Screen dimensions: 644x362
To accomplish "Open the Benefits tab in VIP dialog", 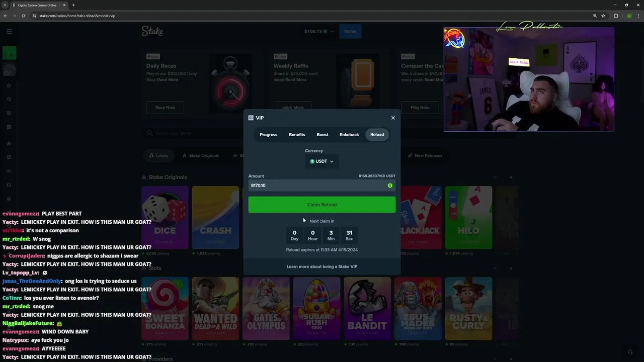I will pyautogui.click(x=297, y=135).
